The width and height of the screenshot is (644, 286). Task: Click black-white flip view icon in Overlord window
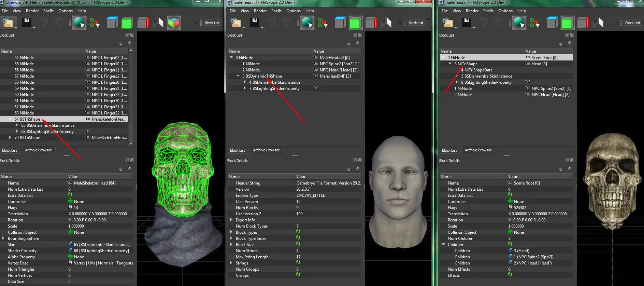pos(158,23)
